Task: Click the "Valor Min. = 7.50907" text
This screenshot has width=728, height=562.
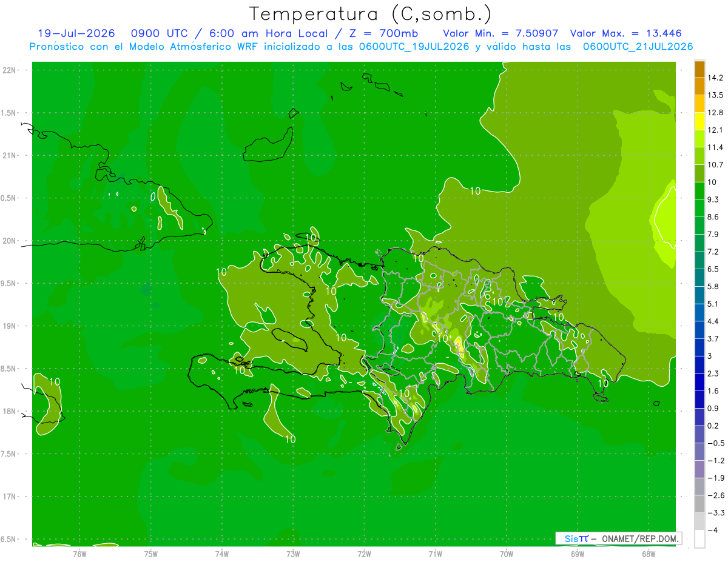Action: (500, 33)
